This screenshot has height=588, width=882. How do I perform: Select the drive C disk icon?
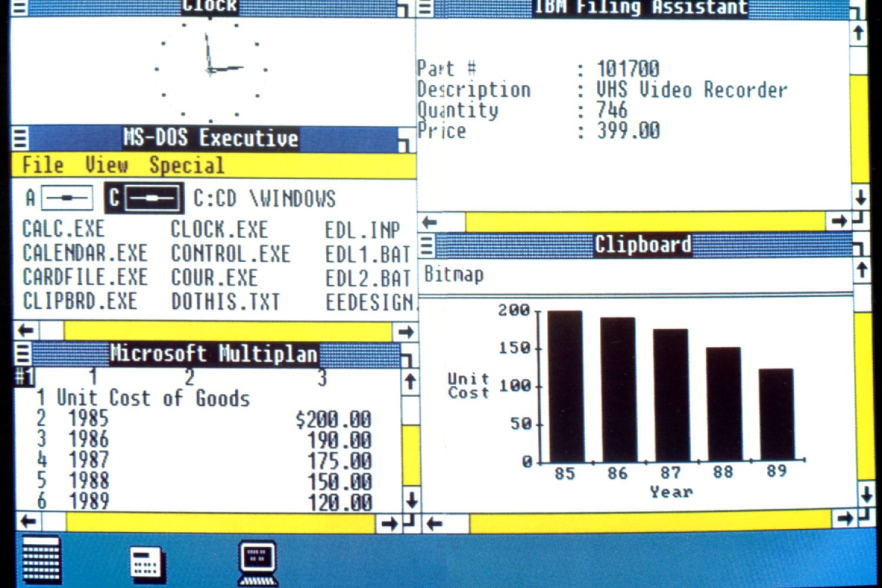(x=151, y=198)
